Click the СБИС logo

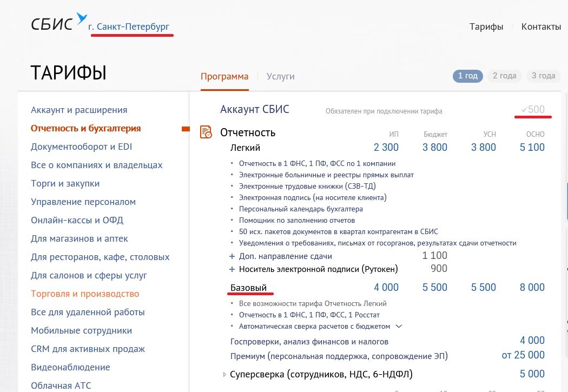tap(58, 23)
